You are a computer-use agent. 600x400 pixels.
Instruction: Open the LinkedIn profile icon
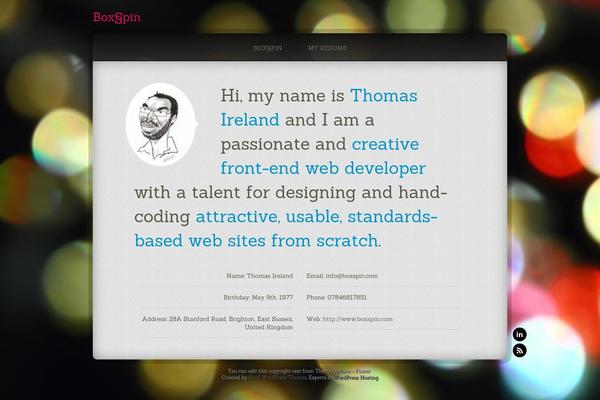point(519,334)
